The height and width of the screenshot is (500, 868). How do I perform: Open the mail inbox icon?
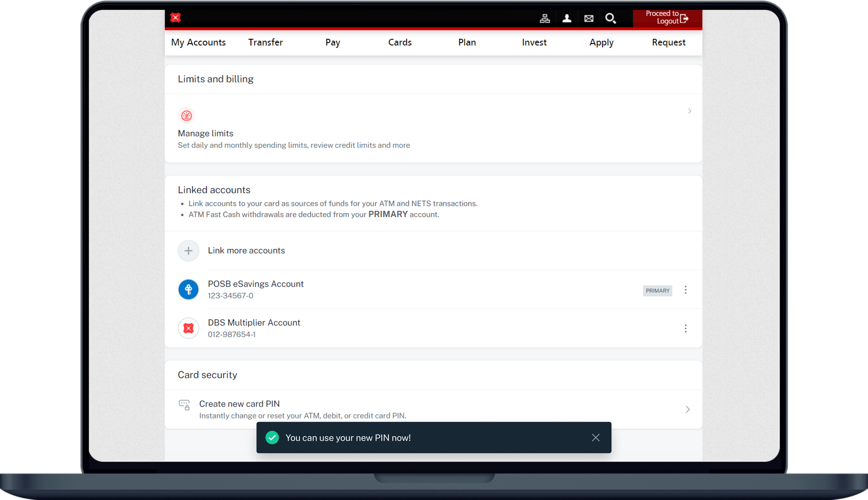589,19
